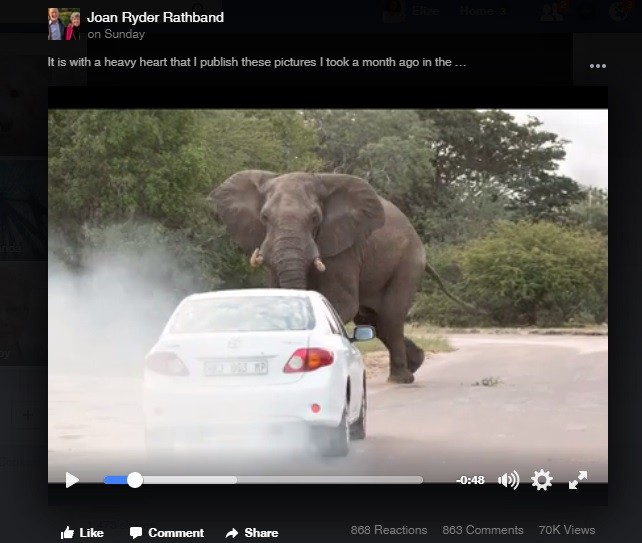
Task: Mute the video with the speaker icon
Action: pos(508,480)
